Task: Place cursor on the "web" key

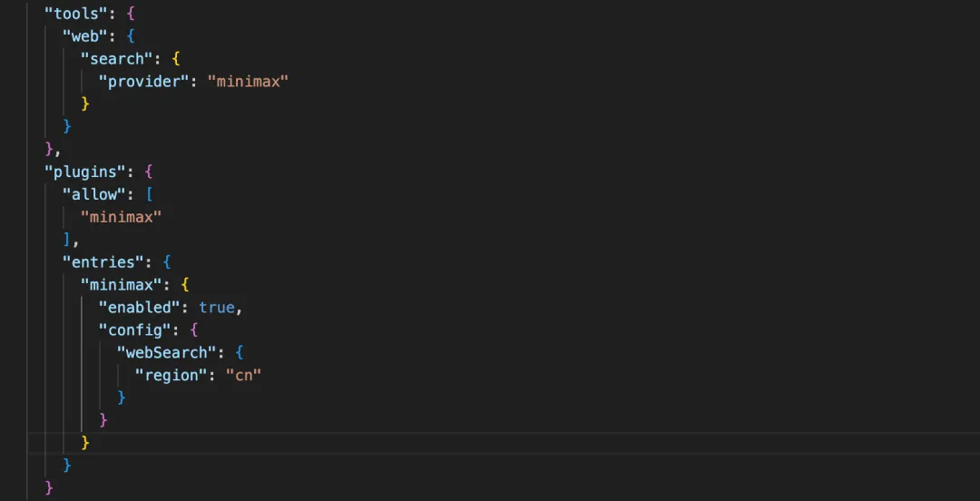Action: 85,36
